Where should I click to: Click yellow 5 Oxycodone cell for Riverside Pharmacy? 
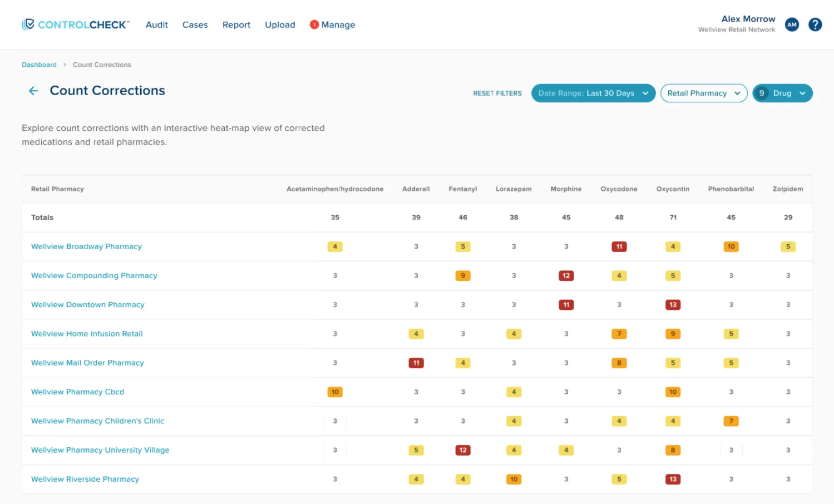coord(619,479)
